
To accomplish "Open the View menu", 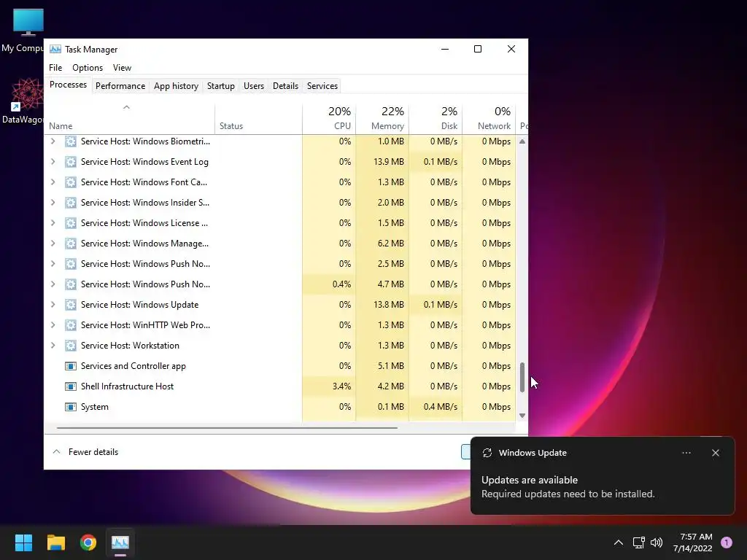I will [122, 68].
